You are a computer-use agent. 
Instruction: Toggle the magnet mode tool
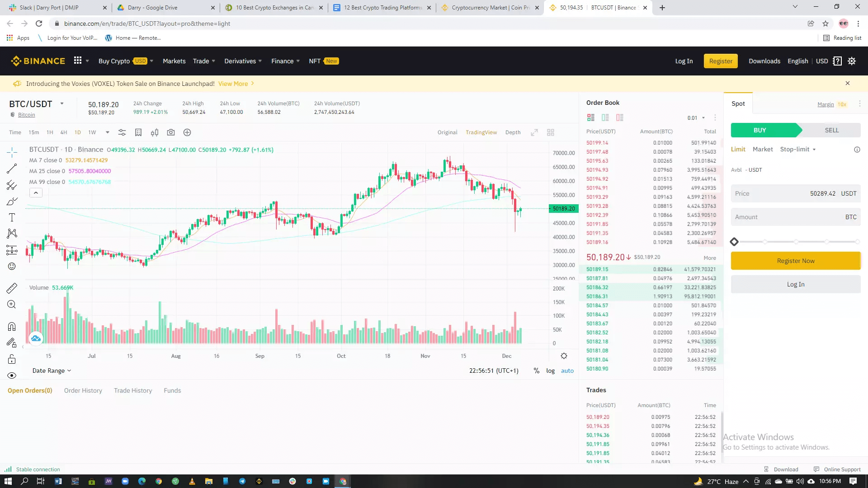(x=12, y=326)
